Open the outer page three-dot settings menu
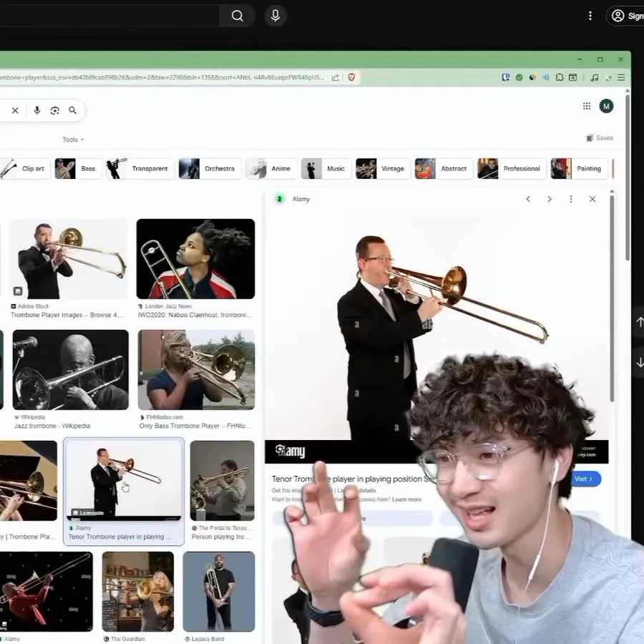644x644 pixels. pyautogui.click(x=590, y=16)
